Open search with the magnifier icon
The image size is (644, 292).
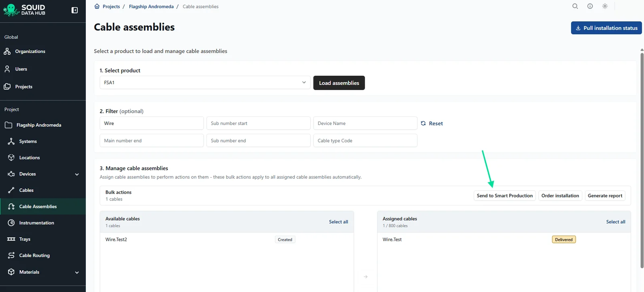tap(575, 6)
